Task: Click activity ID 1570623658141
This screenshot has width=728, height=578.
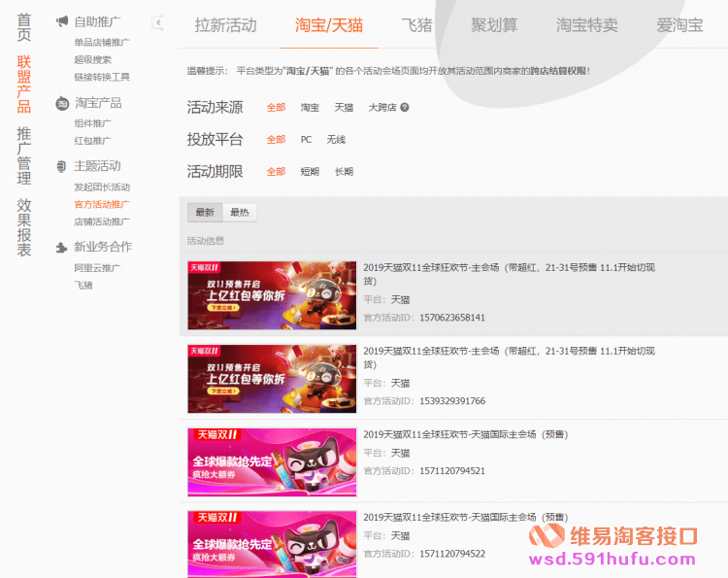Action: 452,318
